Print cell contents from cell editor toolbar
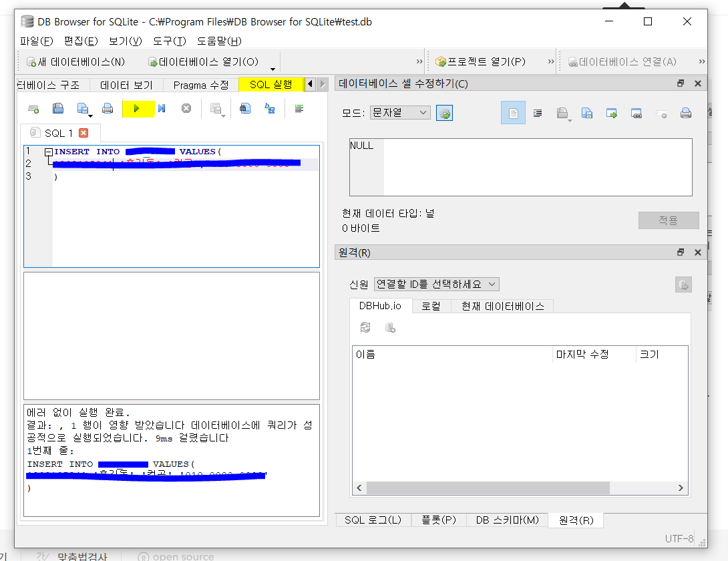The image size is (728, 561). tap(686, 113)
